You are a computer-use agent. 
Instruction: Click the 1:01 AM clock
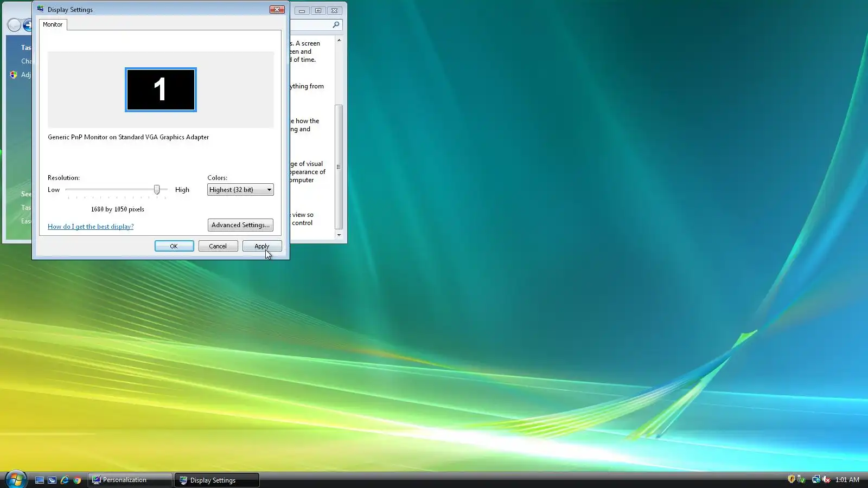847,480
